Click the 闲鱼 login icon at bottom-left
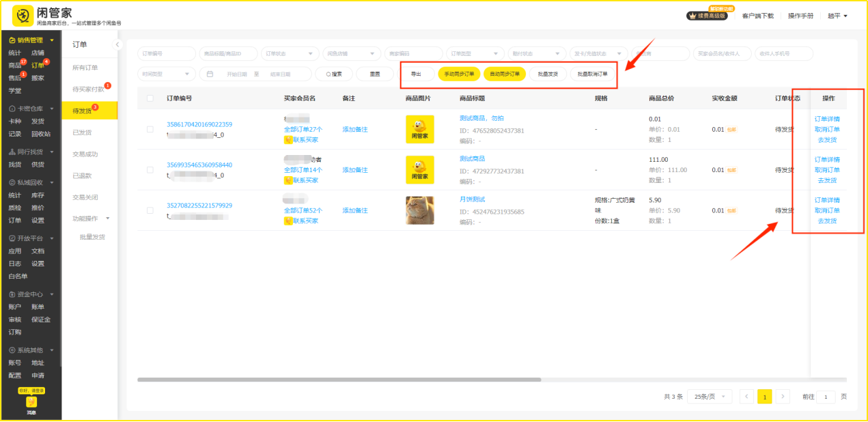Image resolution: width=868 pixels, height=422 pixels. (x=31, y=402)
